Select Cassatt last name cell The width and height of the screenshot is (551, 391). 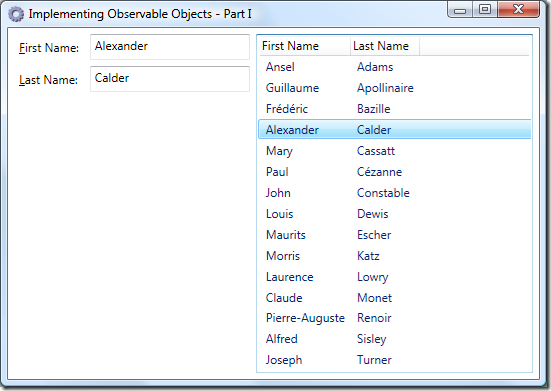point(376,151)
